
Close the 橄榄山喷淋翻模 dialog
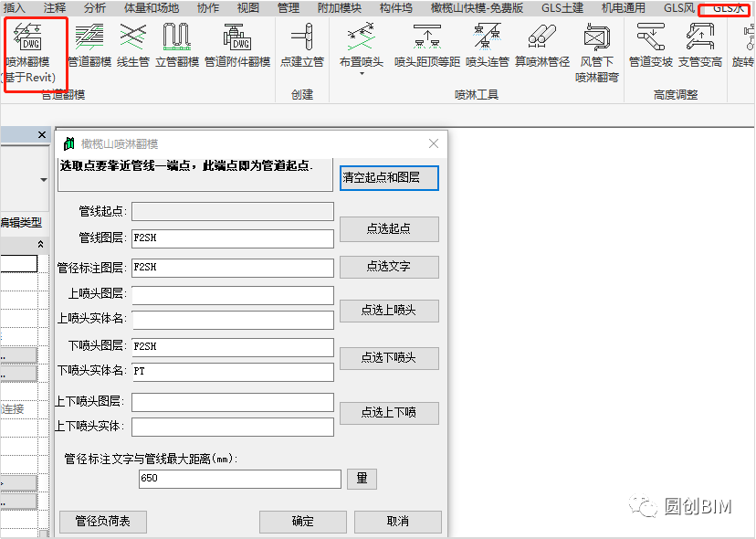[434, 143]
